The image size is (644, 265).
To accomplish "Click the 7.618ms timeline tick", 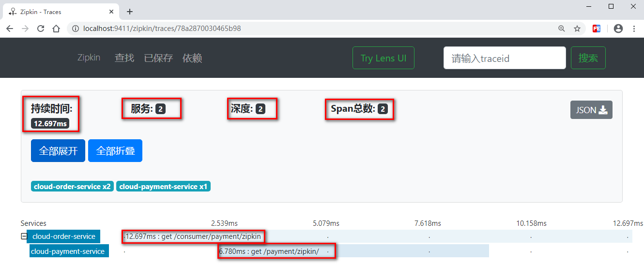I will [x=428, y=223].
